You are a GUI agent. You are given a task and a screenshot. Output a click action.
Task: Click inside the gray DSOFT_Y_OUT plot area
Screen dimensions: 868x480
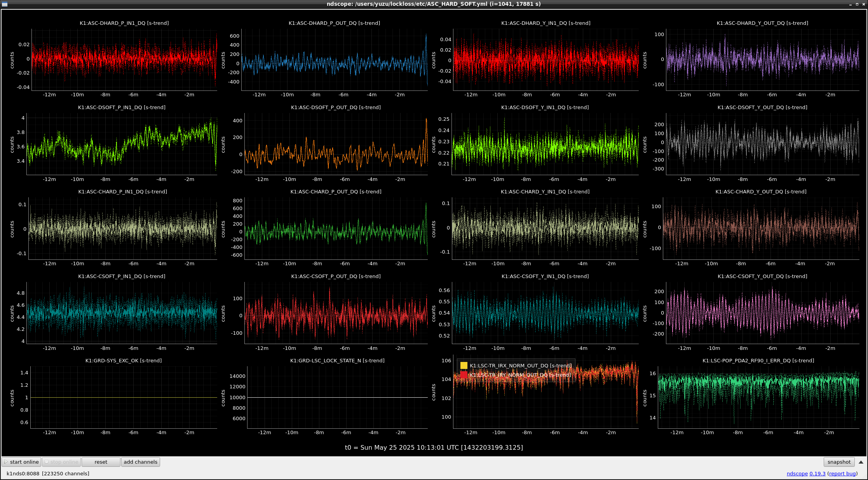(762, 144)
